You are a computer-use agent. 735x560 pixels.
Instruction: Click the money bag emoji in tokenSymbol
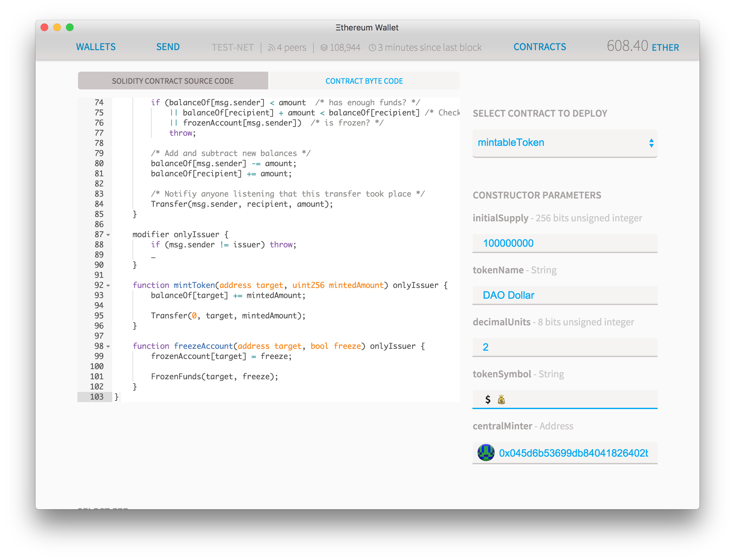point(501,399)
